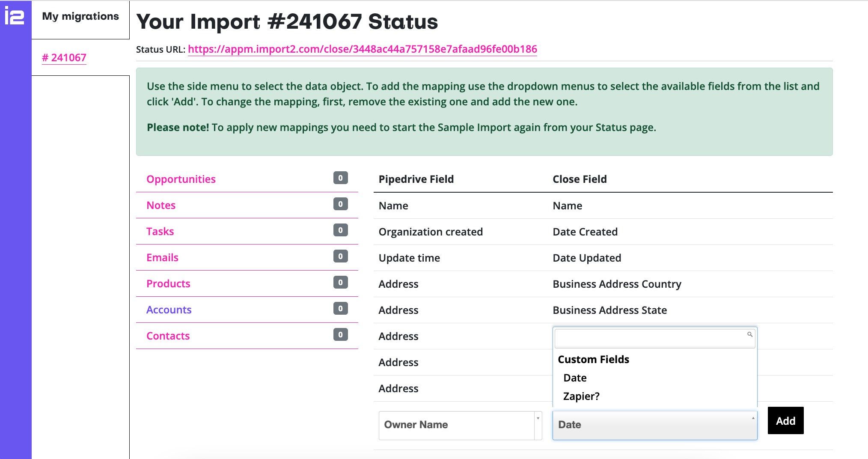Click the Organization created field cell
Image resolution: width=868 pixels, height=459 pixels.
pyautogui.click(x=431, y=232)
